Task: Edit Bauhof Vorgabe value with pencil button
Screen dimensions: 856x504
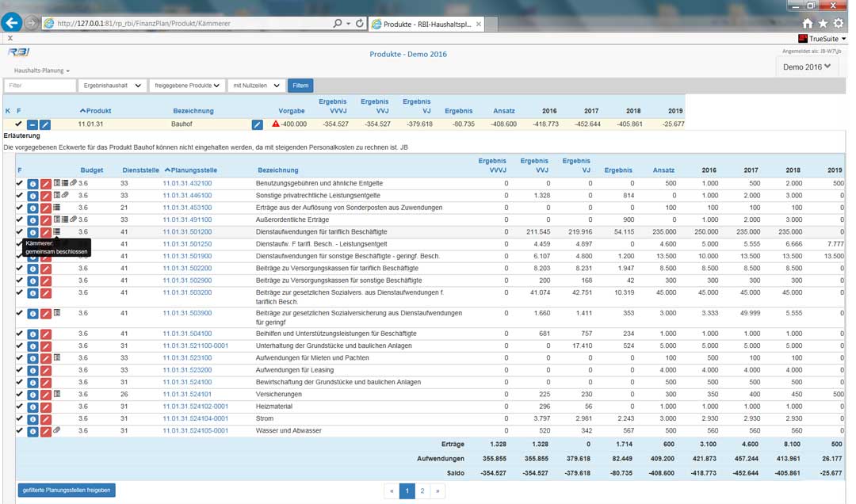Action: coord(257,125)
